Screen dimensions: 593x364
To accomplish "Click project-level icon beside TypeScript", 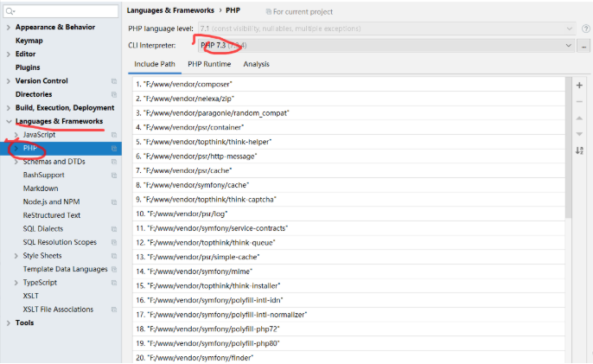I will 114,283.
